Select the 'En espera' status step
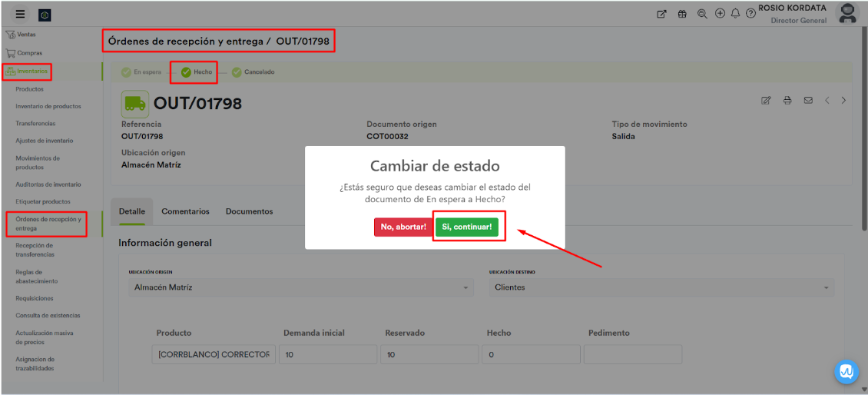The width and height of the screenshot is (868, 395). 141,72
